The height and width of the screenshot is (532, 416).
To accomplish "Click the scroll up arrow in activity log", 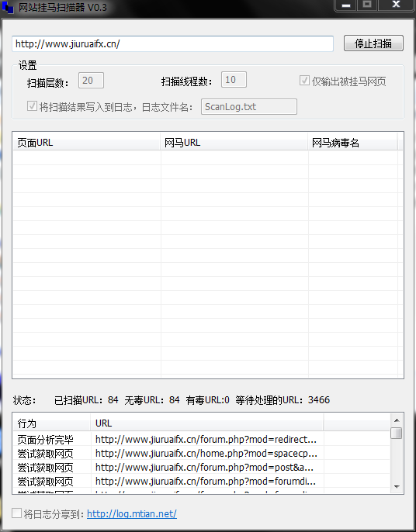I will pyautogui.click(x=397, y=420).
